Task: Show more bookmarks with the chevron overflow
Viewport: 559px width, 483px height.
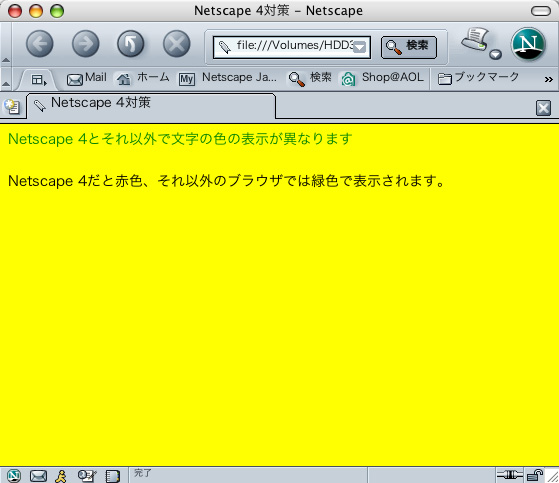Action: [x=549, y=79]
